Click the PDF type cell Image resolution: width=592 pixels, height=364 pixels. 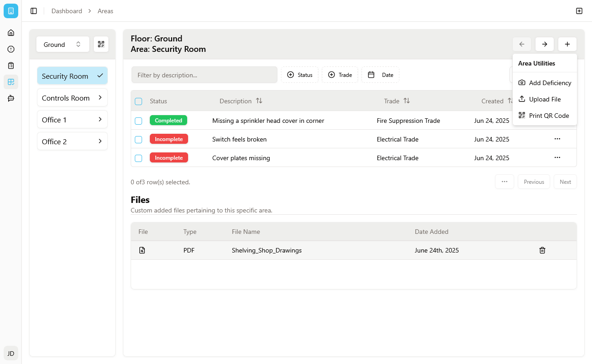tap(189, 250)
